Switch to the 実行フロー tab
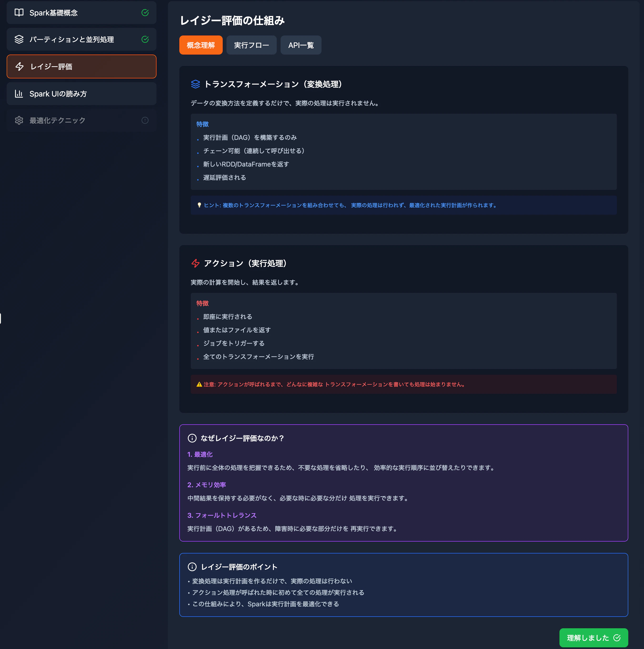This screenshot has width=644, height=649. pos(251,45)
